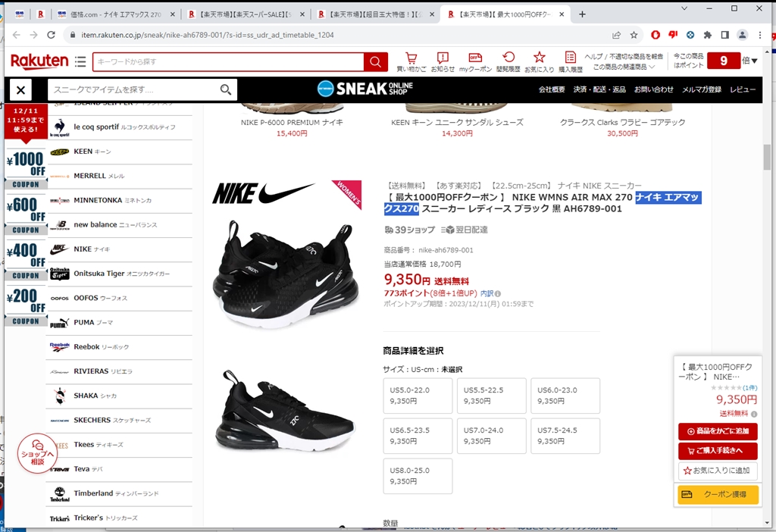Click ご購入手続きへ button

pos(718,451)
